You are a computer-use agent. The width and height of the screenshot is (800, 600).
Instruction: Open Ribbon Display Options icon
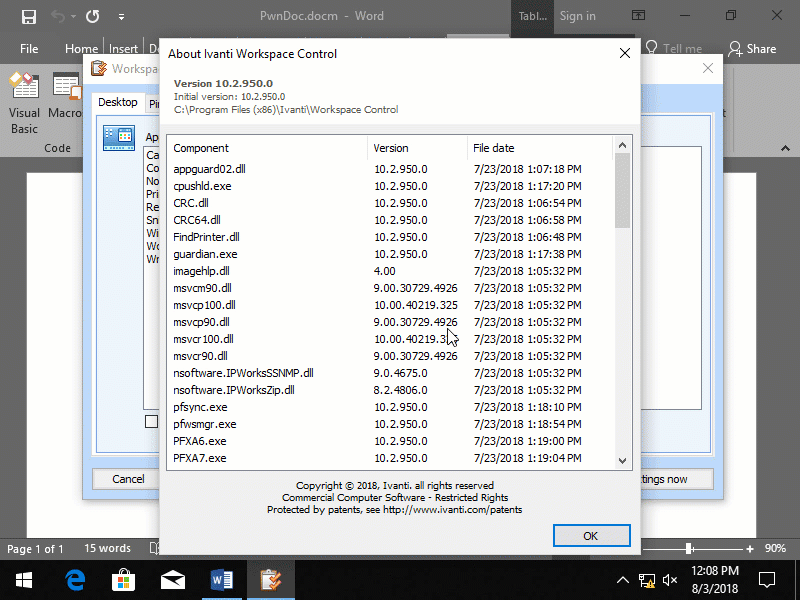[x=638, y=16]
